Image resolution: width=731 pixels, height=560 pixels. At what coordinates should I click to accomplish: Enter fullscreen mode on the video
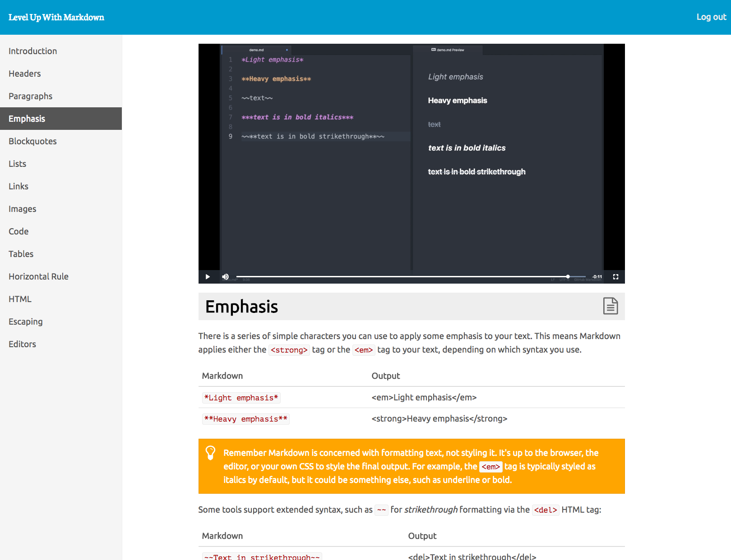[x=615, y=276]
